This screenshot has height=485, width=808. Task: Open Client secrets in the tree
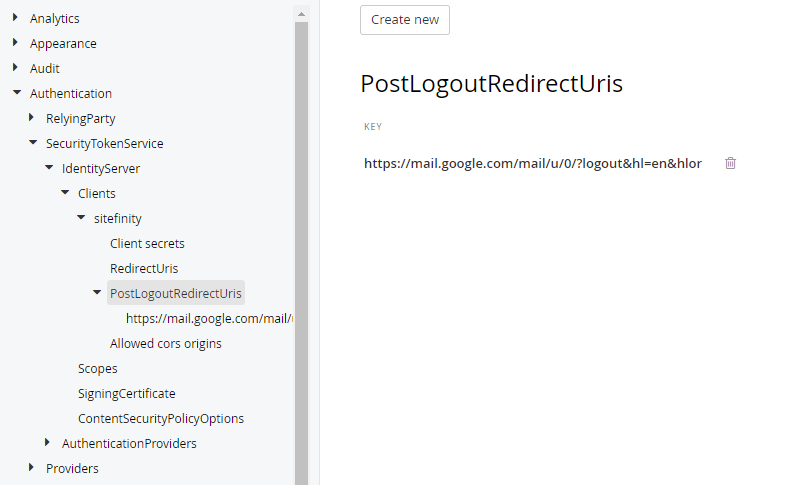point(147,243)
